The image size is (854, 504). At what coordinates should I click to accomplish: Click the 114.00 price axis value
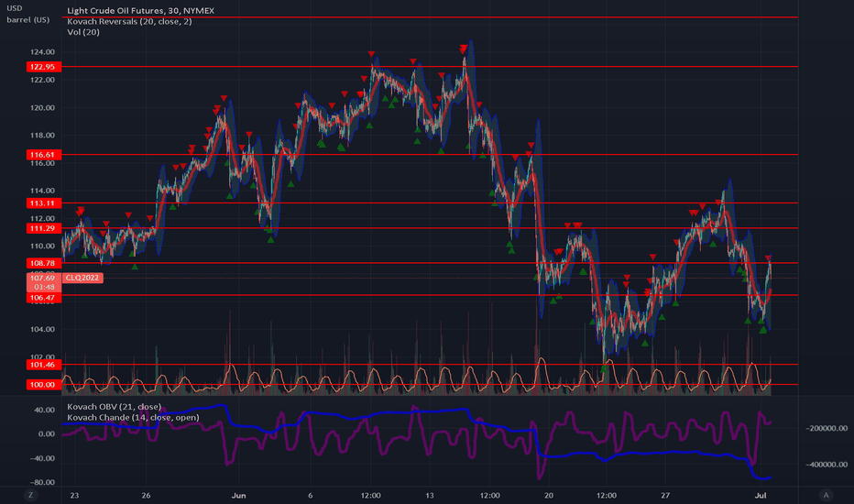coord(42,191)
